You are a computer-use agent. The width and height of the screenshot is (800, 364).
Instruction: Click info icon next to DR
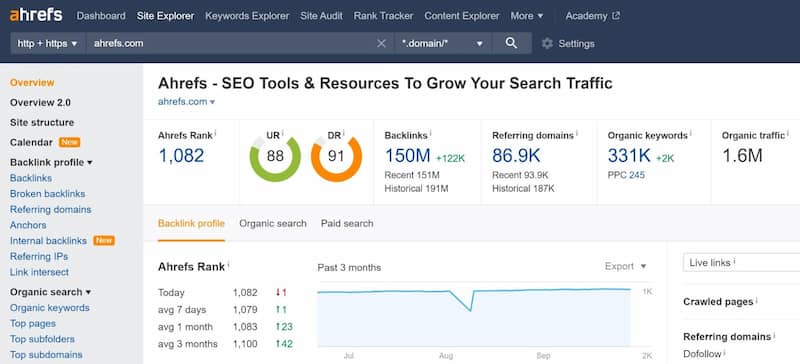(344, 133)
